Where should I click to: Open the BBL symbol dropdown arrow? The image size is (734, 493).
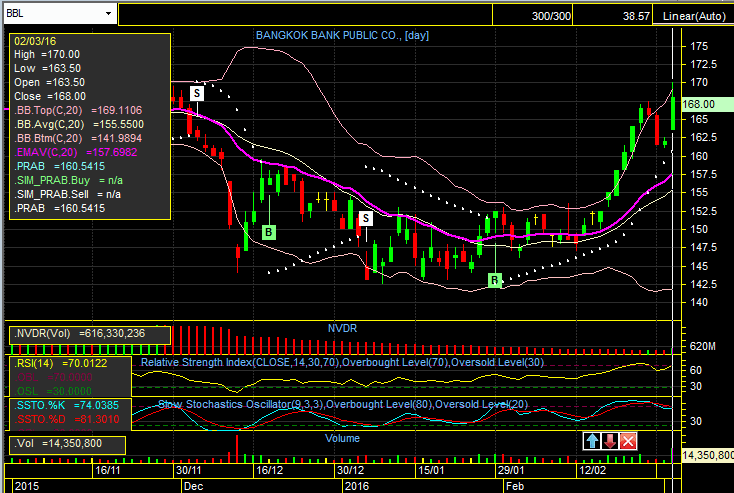click(108, 14)
